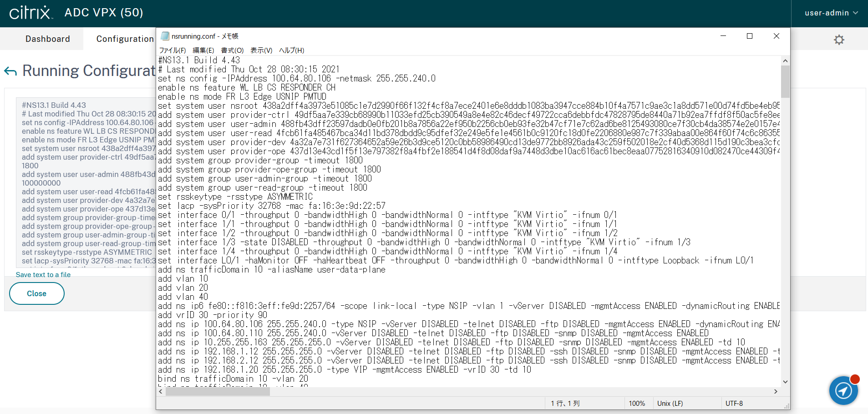Click the 'set lacp -sysPriority 32768' line in Notepad

click(272, 206)
